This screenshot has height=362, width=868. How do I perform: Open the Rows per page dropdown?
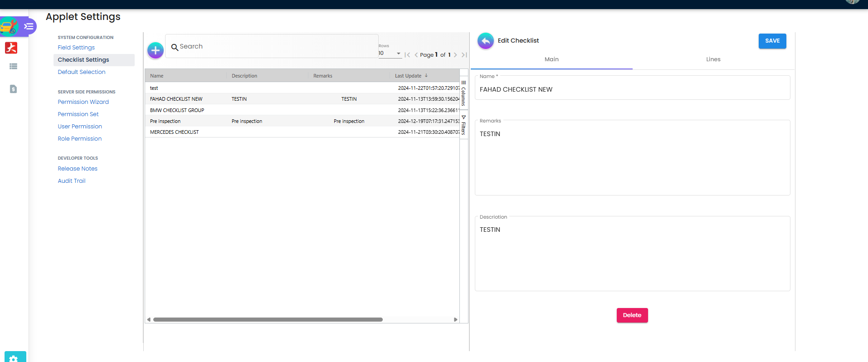coord(390,54)
